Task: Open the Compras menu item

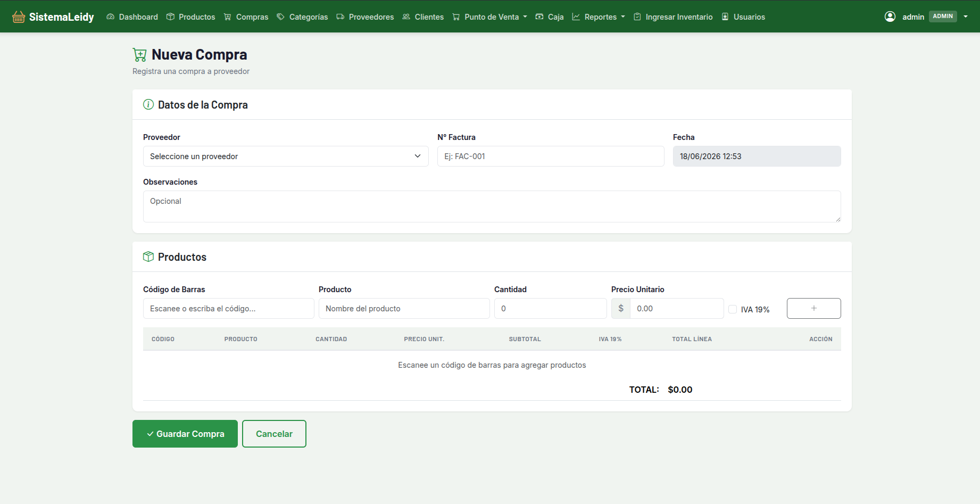Action: click(x=246, y=17)
